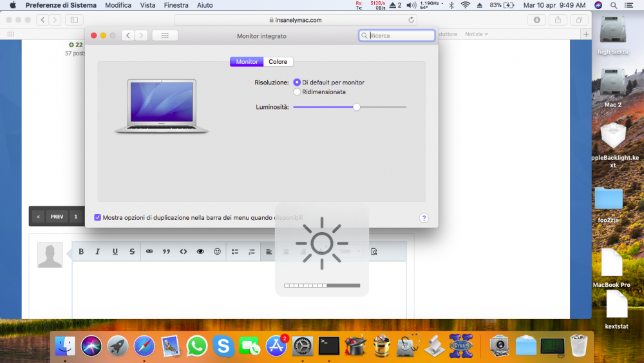Show all preferences grid button

[x=165, y=35]
